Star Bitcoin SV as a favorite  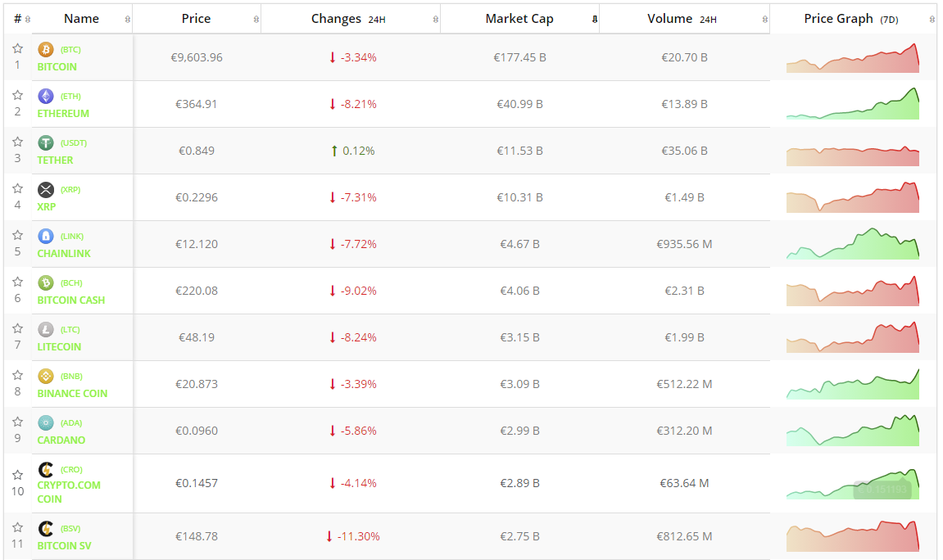(x=17, y=527)
